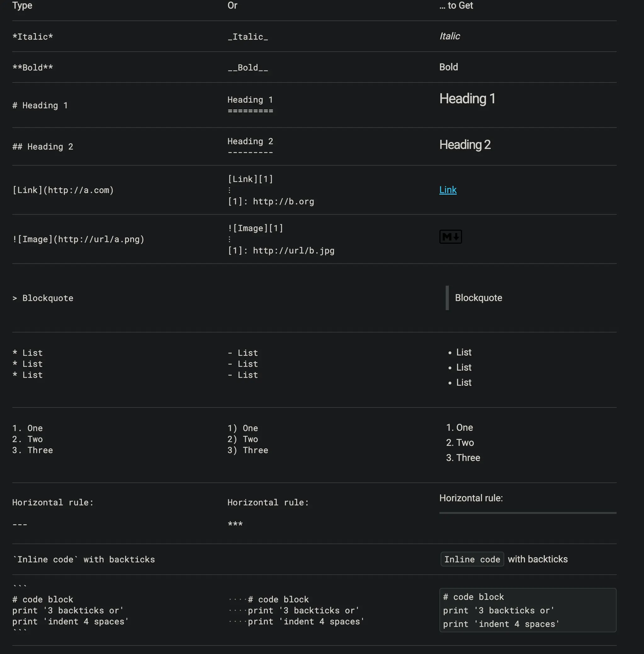Click the '2) Two' list syntax
This screenshot has width=644, height=654.
(x=242, y=439)
